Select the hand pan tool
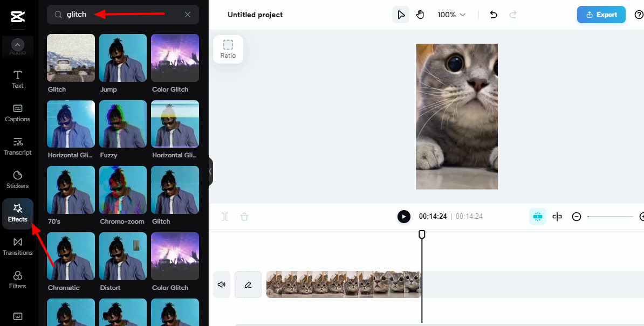 click(x=420, y=15)
